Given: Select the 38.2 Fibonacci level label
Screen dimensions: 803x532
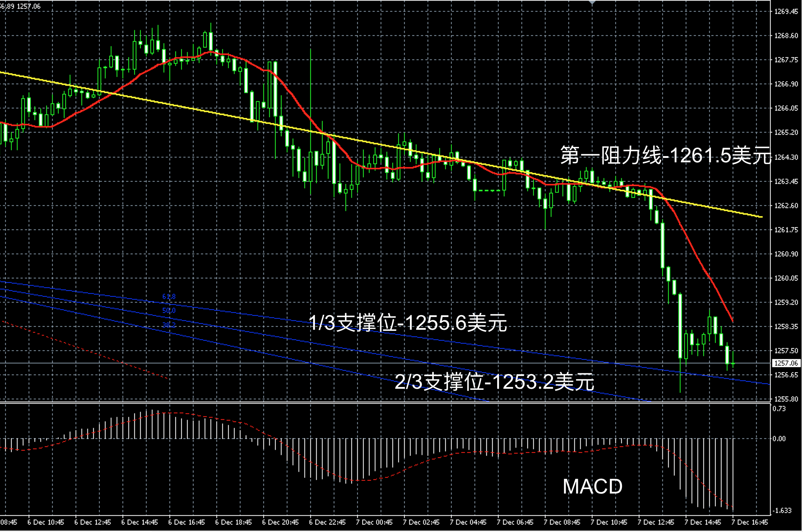Looking at the screenshot, I should (x=169, y=325).
